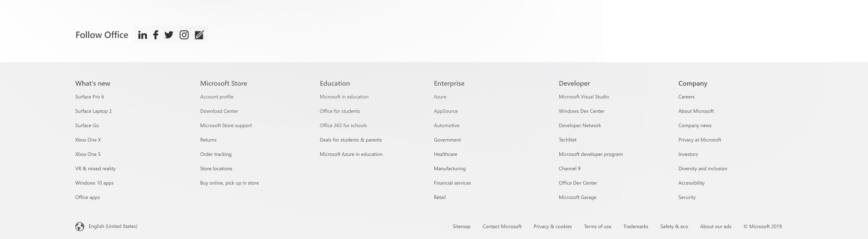868x239 pixels.
Task: Open Office Dev Center
Action: point(578,183)
